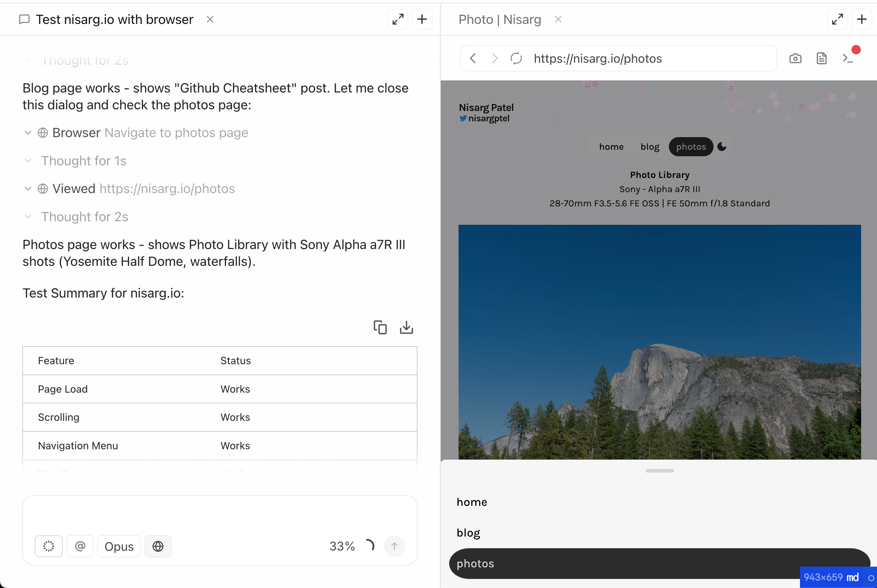The height and width of the screenshot is (588, 877).
Task: Click the home link in top navigation
Action: click(611, 147)
